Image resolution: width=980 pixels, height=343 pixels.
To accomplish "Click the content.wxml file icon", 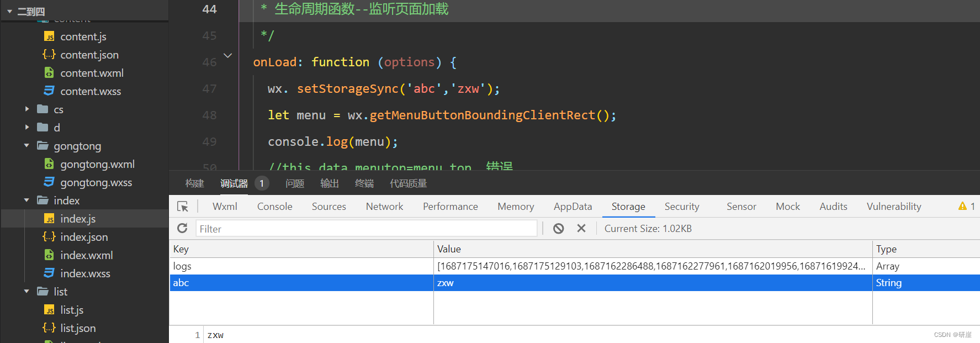I will point(49,73).
